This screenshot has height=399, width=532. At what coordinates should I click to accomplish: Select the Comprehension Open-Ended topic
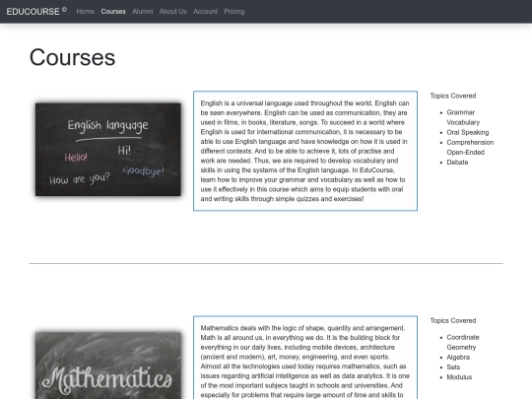coord(470,147)
